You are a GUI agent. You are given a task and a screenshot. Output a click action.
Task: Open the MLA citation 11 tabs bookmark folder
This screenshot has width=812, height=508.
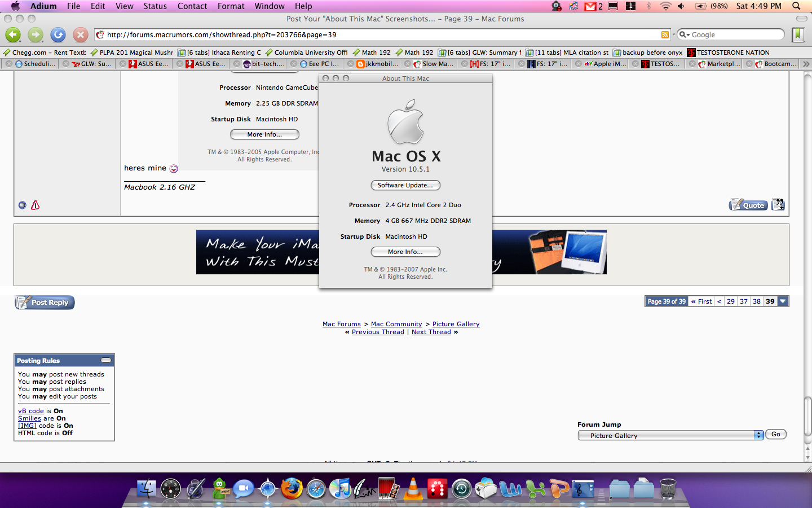point(567,52)
